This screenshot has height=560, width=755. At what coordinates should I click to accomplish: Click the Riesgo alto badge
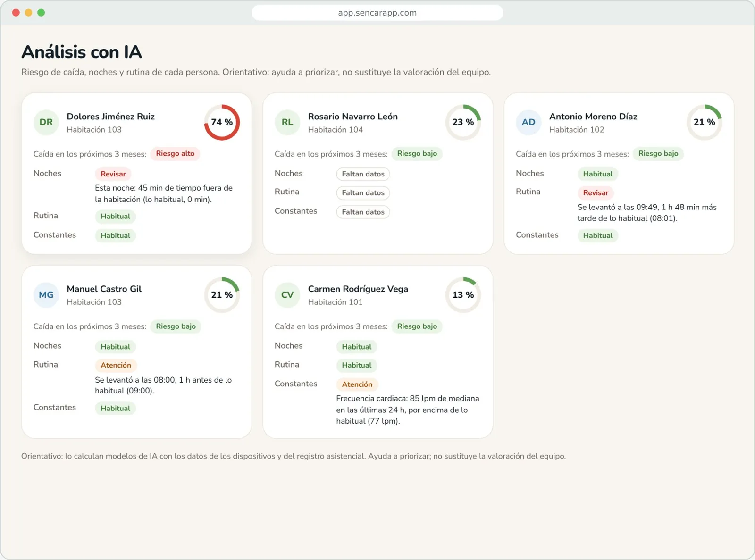tap(175, 154)
